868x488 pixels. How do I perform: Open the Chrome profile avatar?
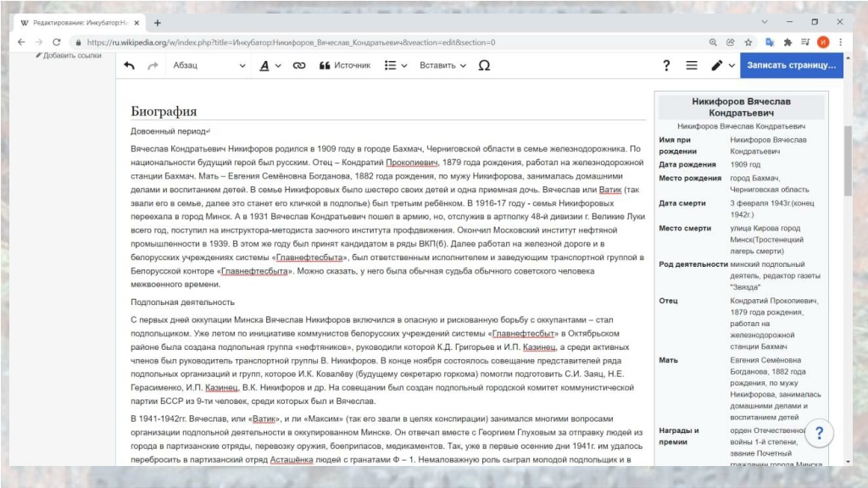click(x=823, y=42)
